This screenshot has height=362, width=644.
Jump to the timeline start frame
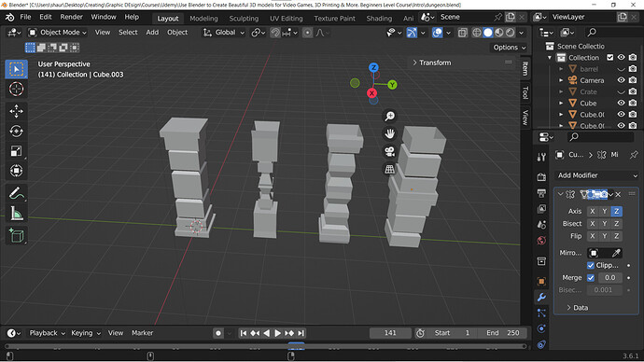[x=244, y=333]
